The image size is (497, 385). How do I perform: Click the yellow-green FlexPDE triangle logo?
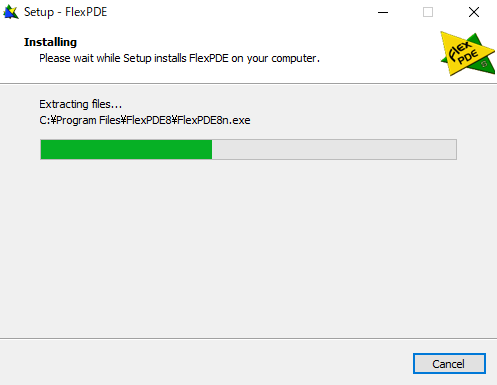click(x=468, y=54)
